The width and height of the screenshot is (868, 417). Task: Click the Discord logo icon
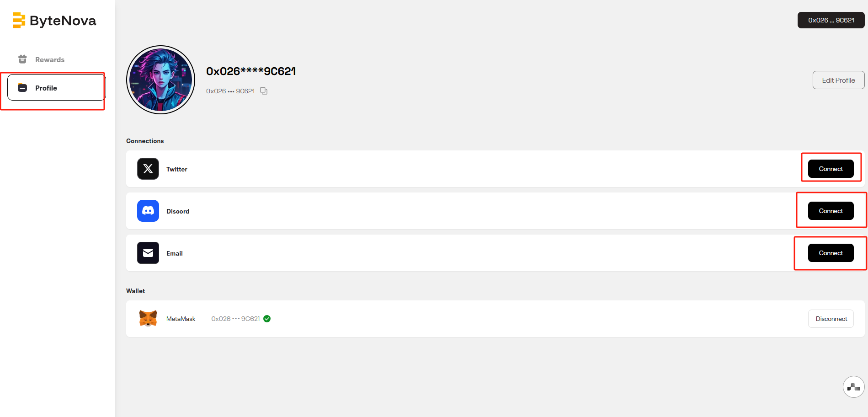(148, 211)
